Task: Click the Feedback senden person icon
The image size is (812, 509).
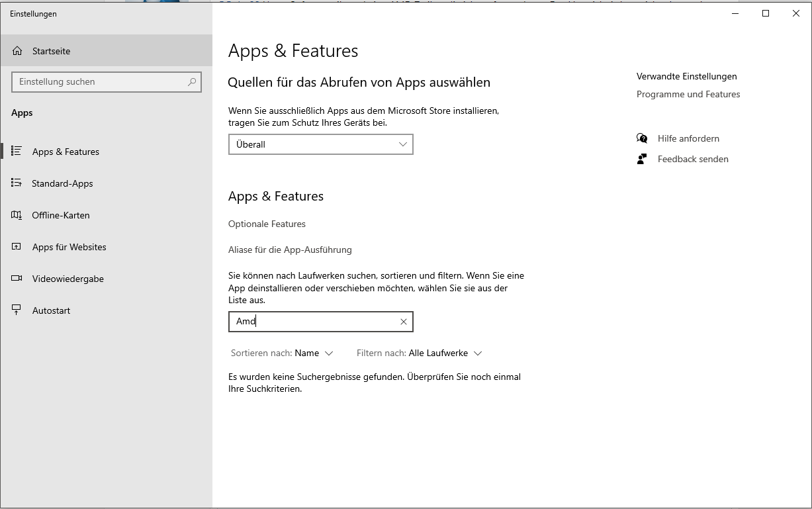Action: click(x=642, y=159)
